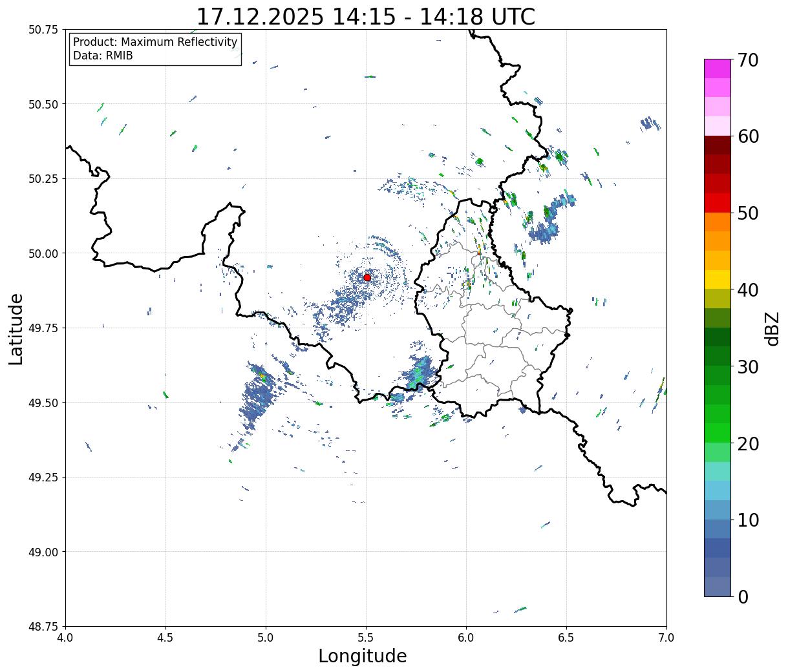Click the plot title '17.12.2025 14:15 - 14:18 UTC'
The height and width of the screenshot is (672, 788).
coord(366,16)
